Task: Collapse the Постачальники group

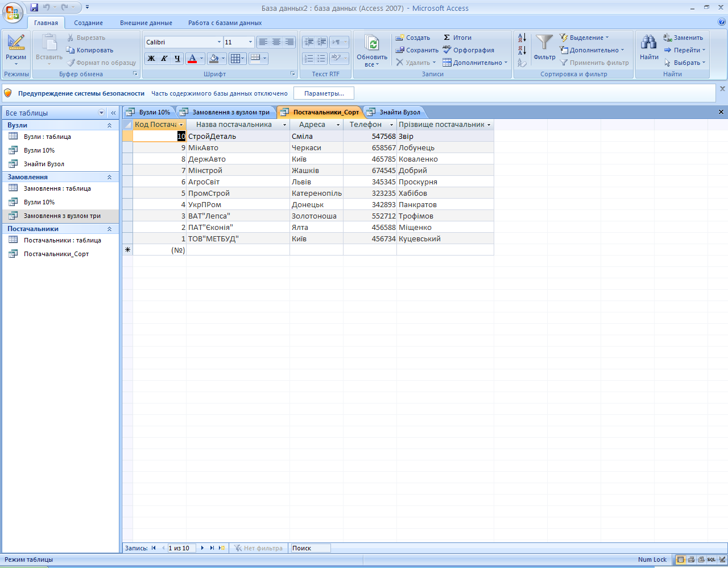Action: [110, 229]
